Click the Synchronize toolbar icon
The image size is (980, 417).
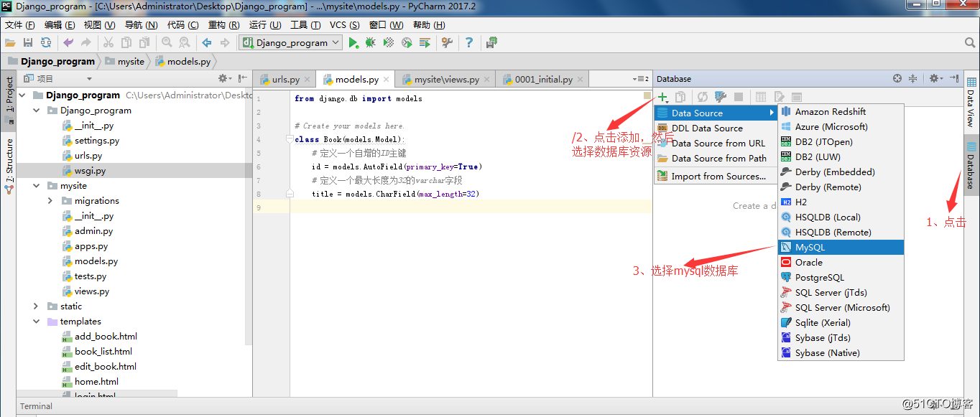[x=47, y=43]
